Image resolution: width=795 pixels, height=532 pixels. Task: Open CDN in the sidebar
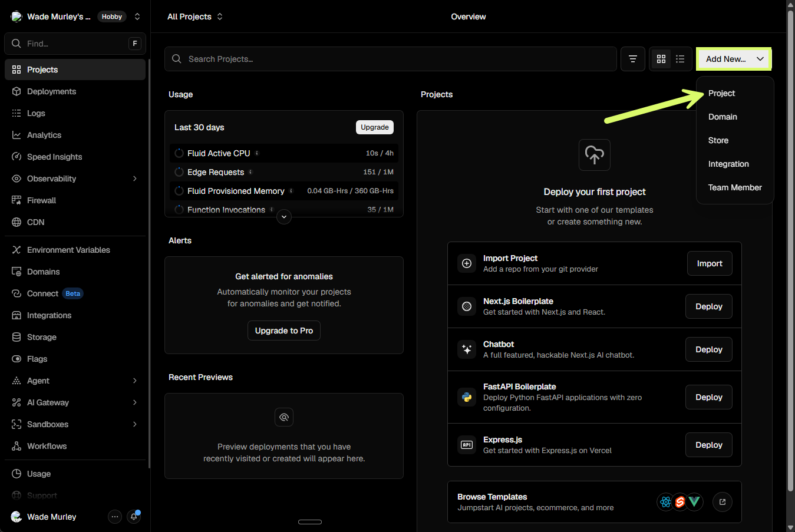(75, 222)
